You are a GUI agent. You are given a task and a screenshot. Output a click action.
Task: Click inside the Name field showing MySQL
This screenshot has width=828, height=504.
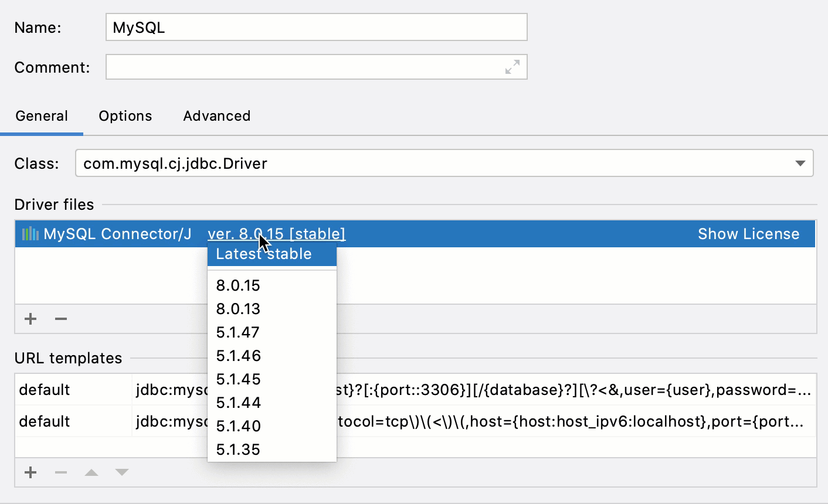coord(316,27)
